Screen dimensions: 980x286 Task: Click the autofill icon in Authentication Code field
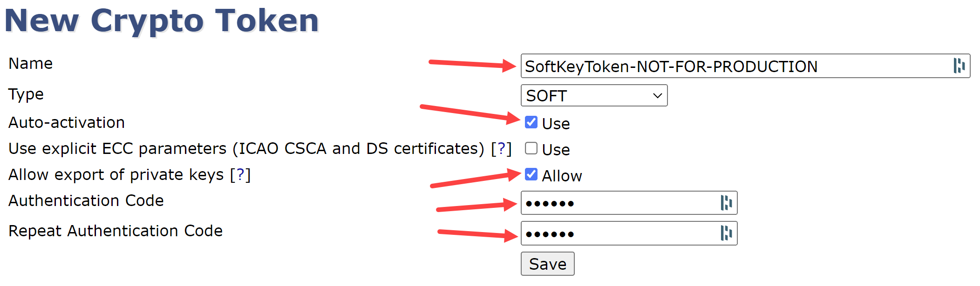click(726, 203)
